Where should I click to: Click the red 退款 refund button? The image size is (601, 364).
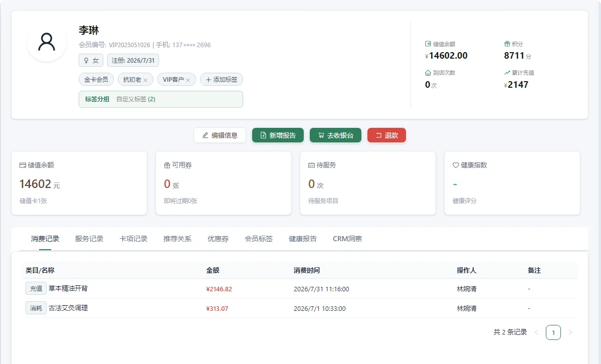tap(387, 135)
